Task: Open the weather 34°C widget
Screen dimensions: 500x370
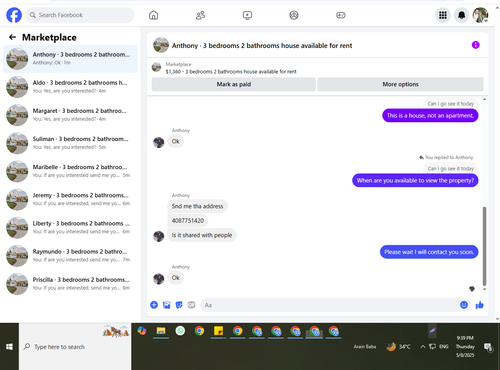Action: click(399, 347)
